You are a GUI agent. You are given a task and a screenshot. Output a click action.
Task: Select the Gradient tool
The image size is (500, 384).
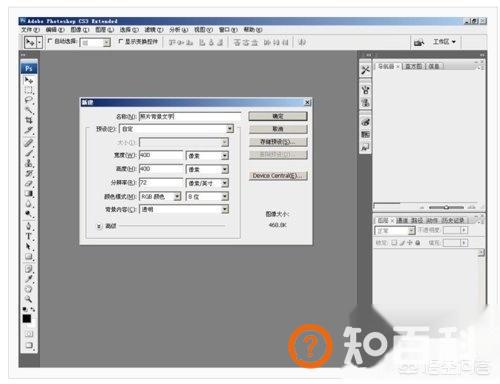pyautogui.click(x=29, y=194)
